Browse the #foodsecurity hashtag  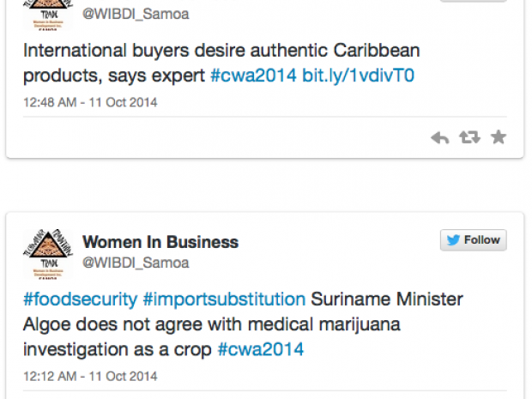click(x=80, y=299)
